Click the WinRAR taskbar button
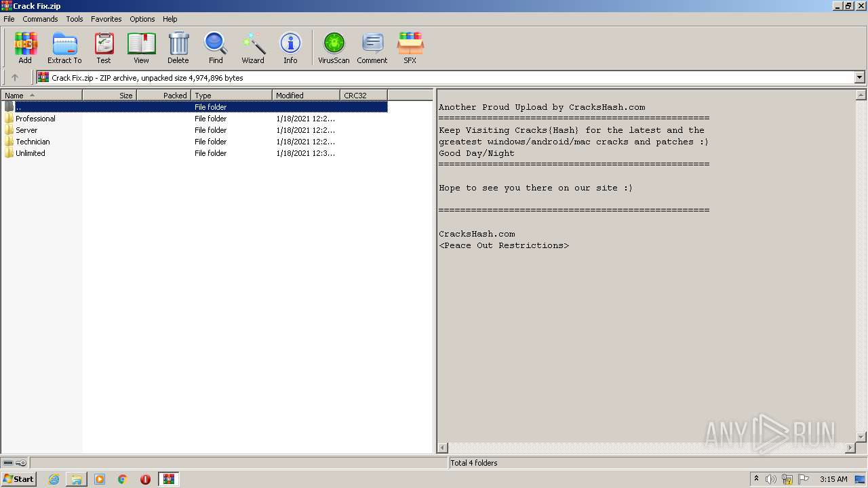The image size is (868, 488). [x=168, y=479]
